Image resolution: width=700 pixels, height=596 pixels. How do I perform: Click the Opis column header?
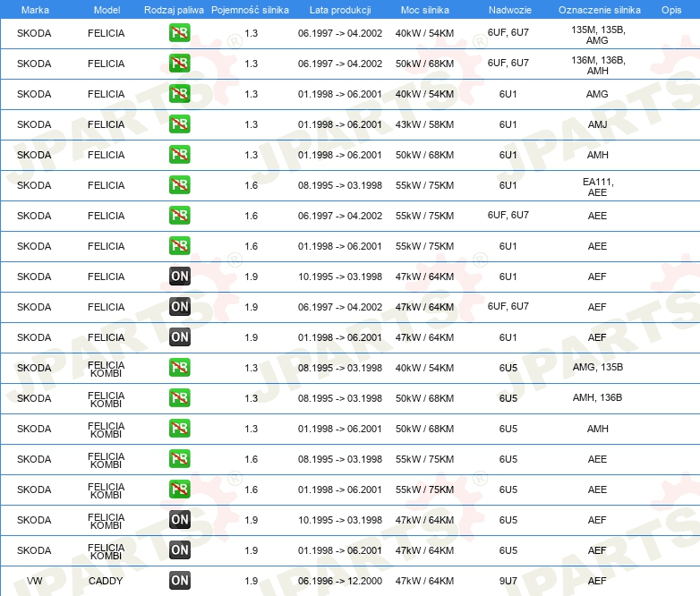click(x=671, y=10)
